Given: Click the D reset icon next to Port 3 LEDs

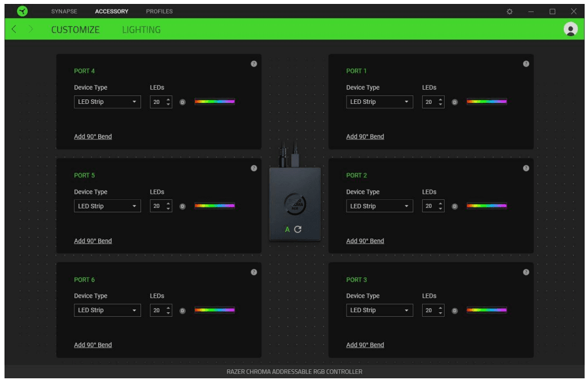Looking at the screenshot, I should click(x=455, y=310).
